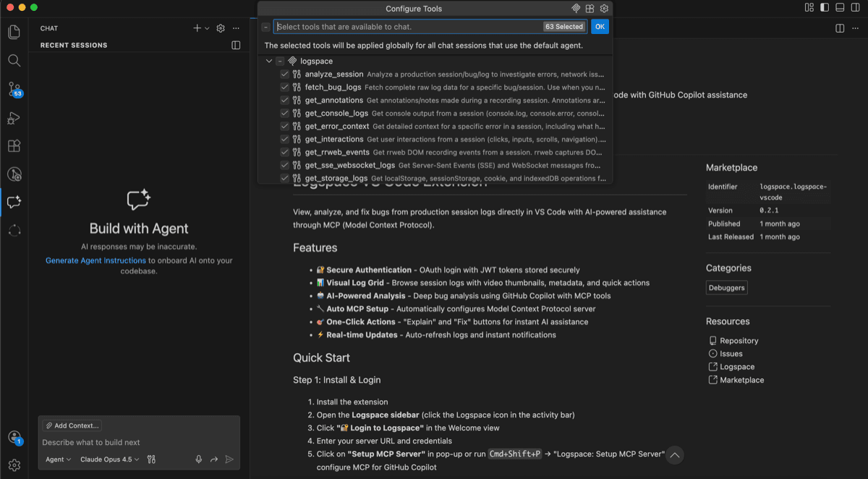The height and width of the screenshot is (479, 868).
Task: Click the scroll-to-top chevron button
Action: pos(674,455)
